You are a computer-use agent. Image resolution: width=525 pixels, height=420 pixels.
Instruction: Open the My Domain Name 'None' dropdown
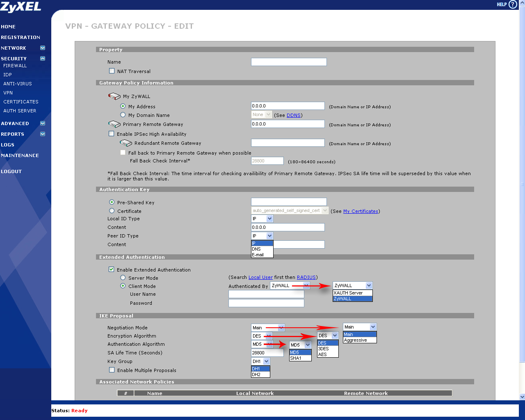261,115
